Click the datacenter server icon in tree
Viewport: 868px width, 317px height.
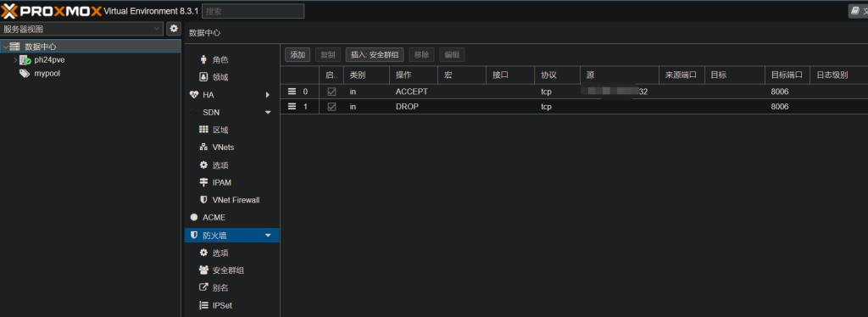[15, 47]
